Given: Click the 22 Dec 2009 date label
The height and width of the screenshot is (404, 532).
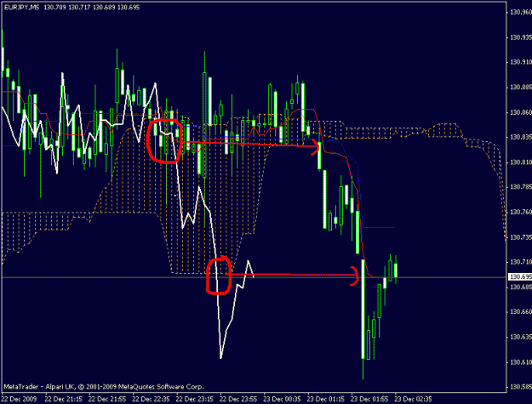Looking at the screenshot, I should pyautogui.click(x=20, y=399).
